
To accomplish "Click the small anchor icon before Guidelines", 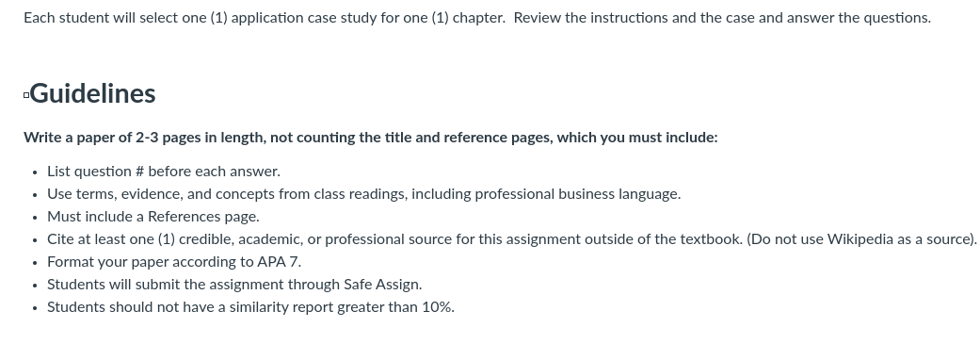I will point(26,95).
